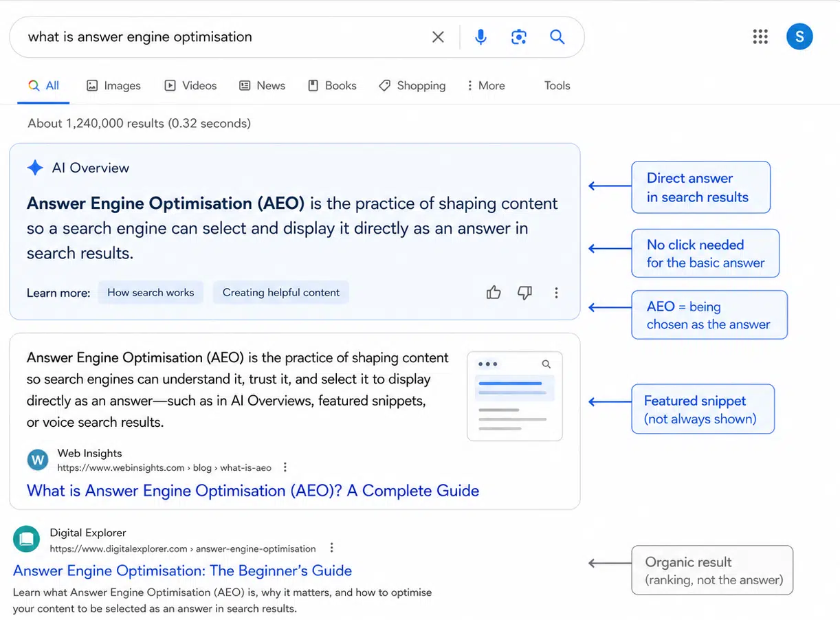Give the AI Overview a thumbs up

pos(494,293)
